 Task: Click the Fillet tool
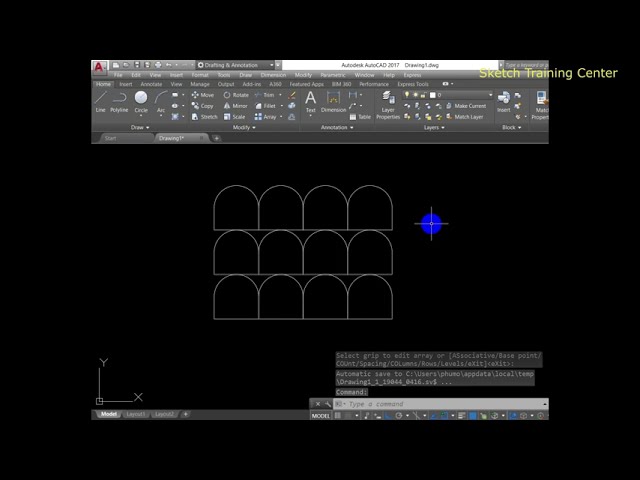[x=265, y=106]
